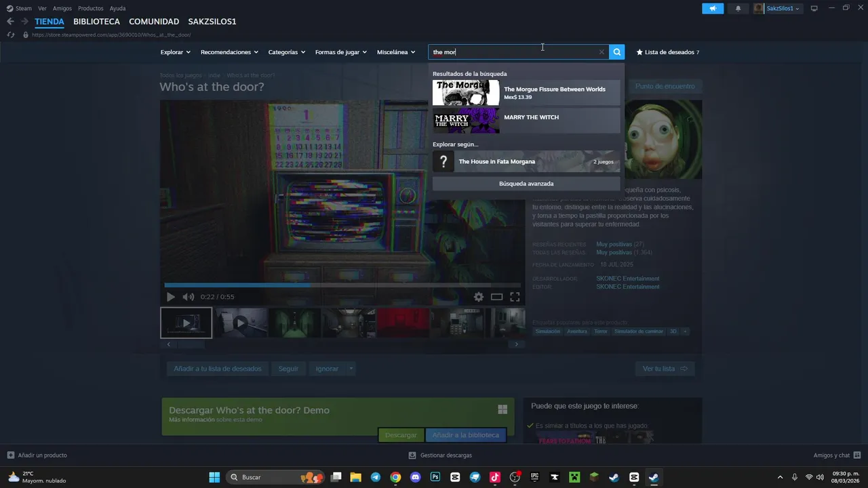This screenshot has height=488, width=868.
Task: Seek on the video progress bar
Action: (342, 285)
